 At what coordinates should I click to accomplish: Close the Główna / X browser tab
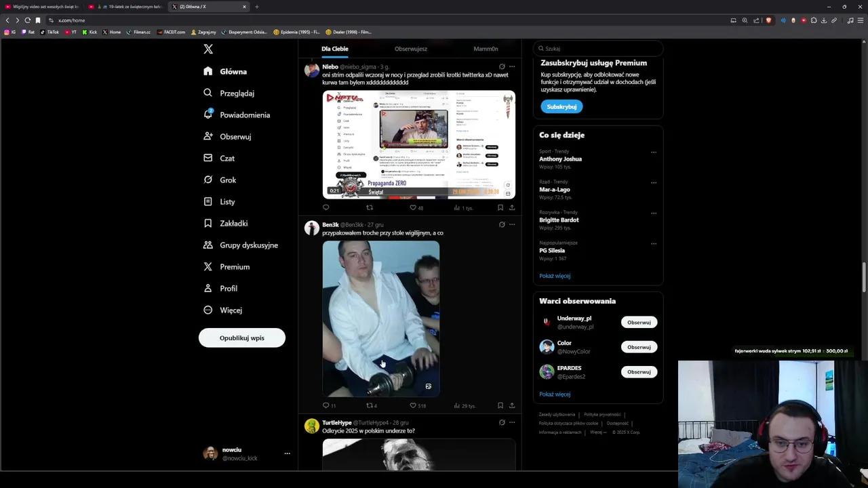pyautogui.click(x=245, y=7)
